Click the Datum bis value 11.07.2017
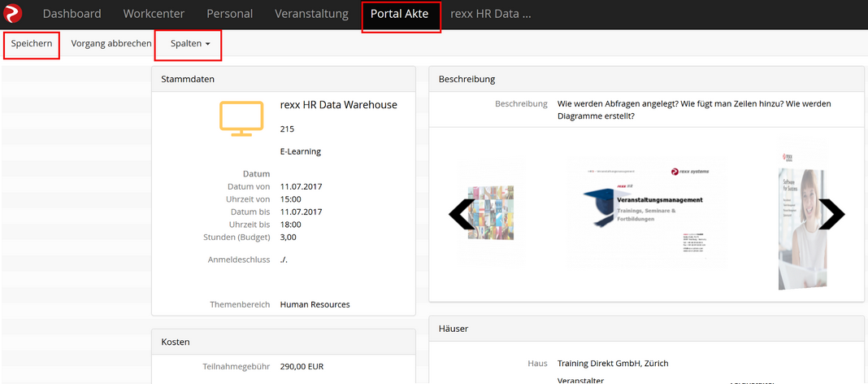The width and height of the screenshot is (868, 384). tap(302, 212)
